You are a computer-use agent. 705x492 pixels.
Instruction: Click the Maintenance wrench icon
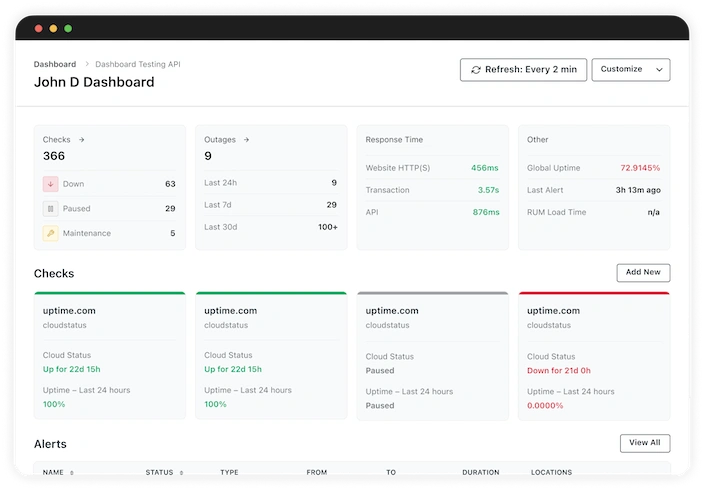pyautogui.click(x=50, y=233)
